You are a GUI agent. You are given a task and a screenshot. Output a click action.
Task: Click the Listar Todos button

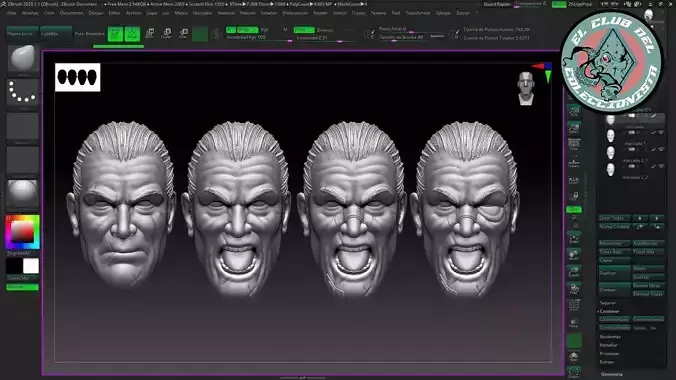[614, 218]
